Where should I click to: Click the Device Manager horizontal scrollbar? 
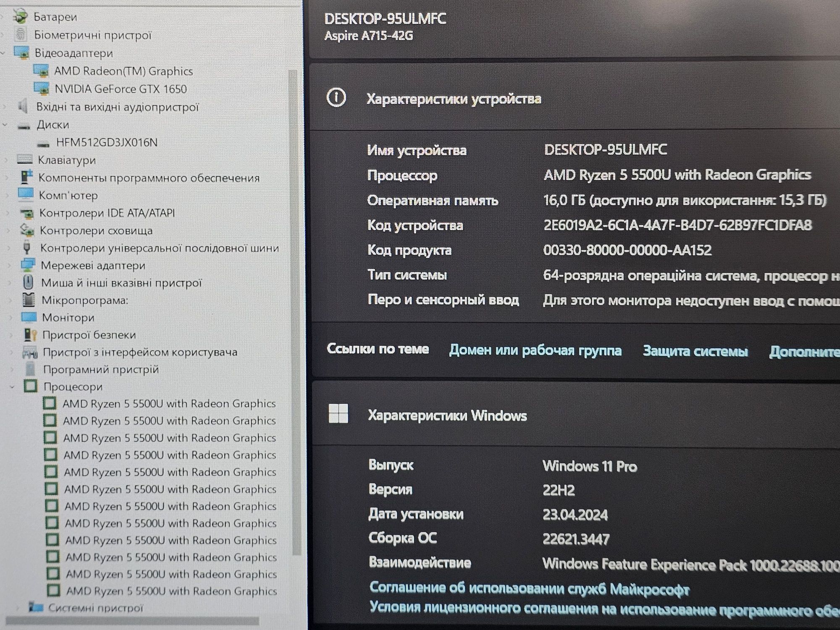(x=132, y=621)
